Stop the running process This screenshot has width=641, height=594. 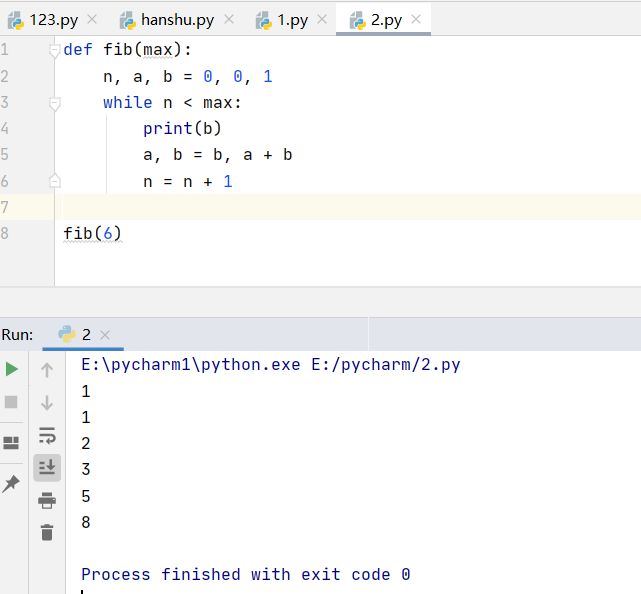11,402
